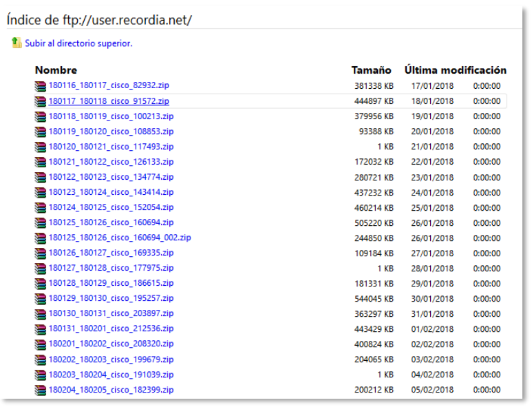This screenshot has height=407, width=532.
Task: Click zip icon for 180119_180120_cisco_108853.zip
Action: 40,132
